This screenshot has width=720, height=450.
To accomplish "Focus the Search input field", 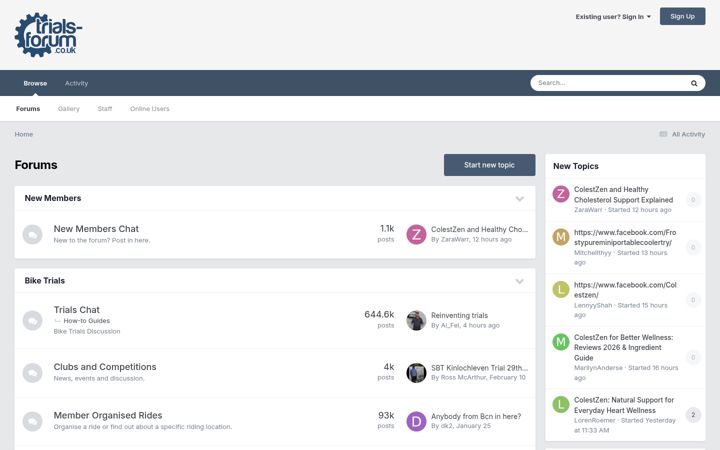I will click(611, 83).
